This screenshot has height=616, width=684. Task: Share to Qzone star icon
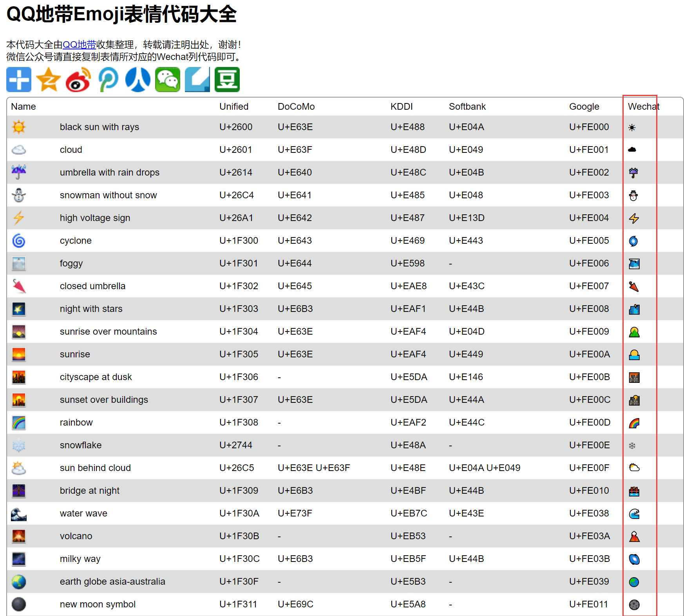[x=49, y=80]
